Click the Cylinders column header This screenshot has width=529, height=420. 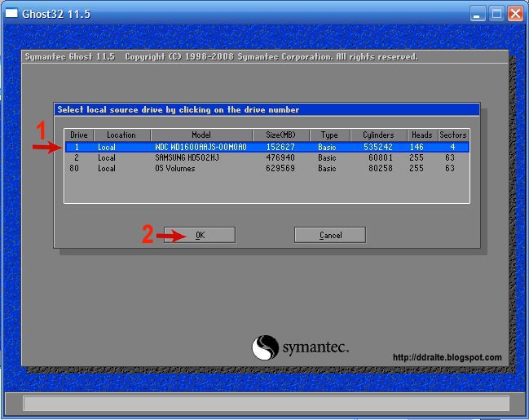378,135
